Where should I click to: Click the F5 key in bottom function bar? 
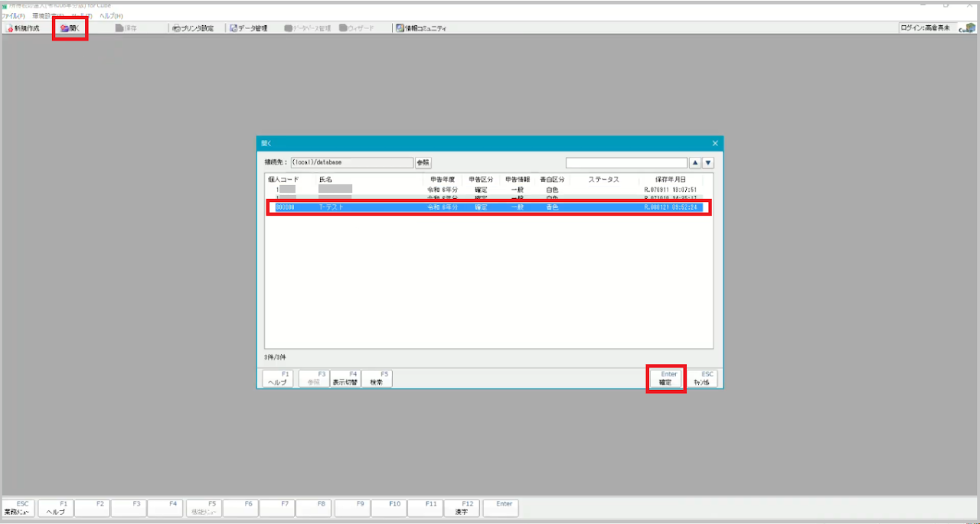click(204, 508)
